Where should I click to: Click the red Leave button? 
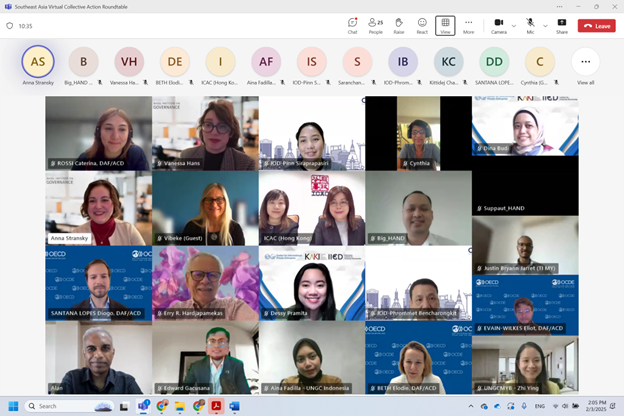[597, 25]
